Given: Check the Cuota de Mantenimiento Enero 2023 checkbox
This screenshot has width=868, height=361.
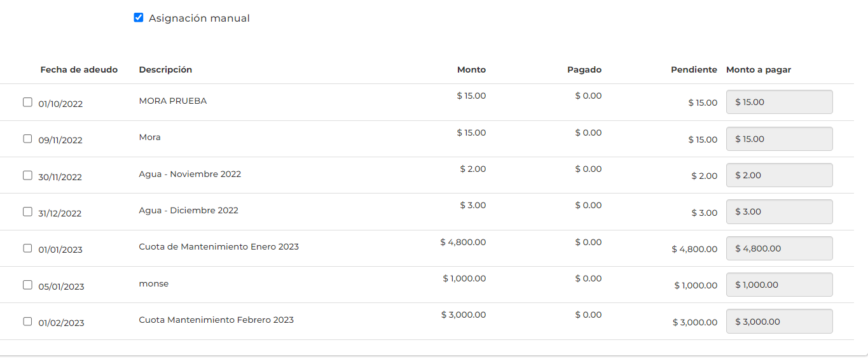Looking at the screenshot, I should tap(27, 248).
